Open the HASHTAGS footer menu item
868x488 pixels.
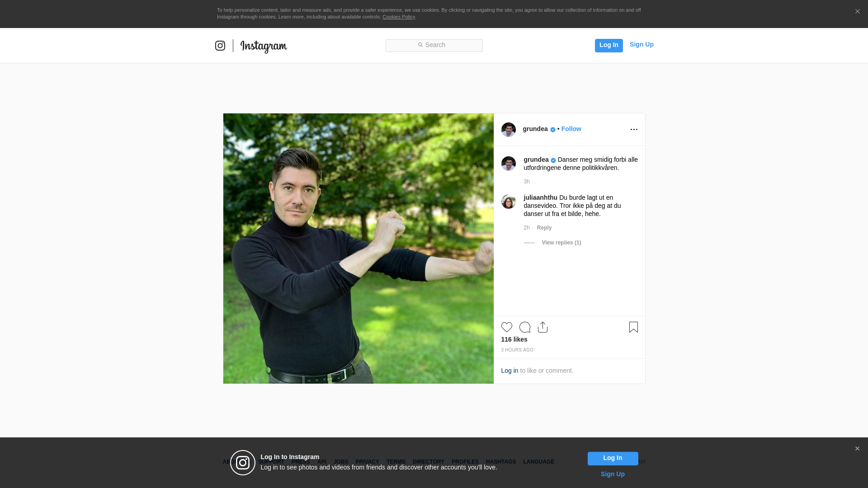point(500,462)
